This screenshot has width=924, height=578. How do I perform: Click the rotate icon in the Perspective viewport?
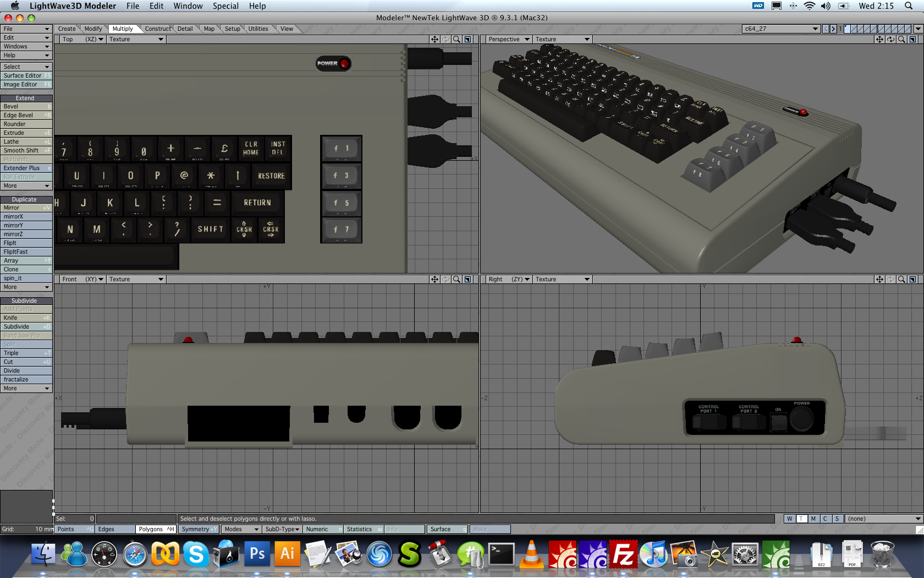click(890, 40)
